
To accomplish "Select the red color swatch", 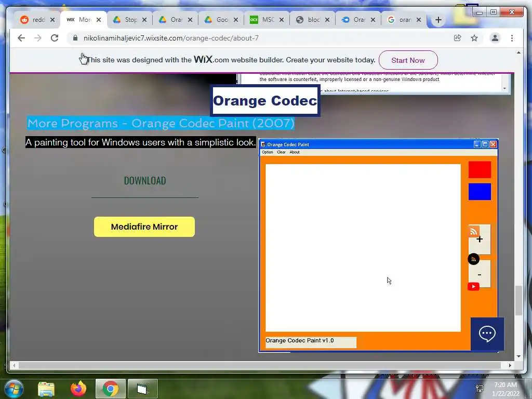I will (x=480, y=170).
